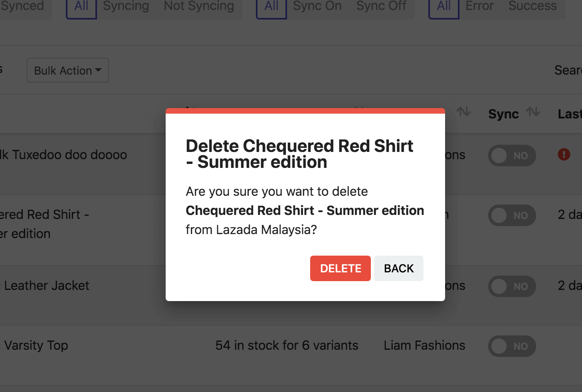Click the sort arrows left of Sync heading
The height and width of the screenshot is (392, 582).
click(463, 112)
